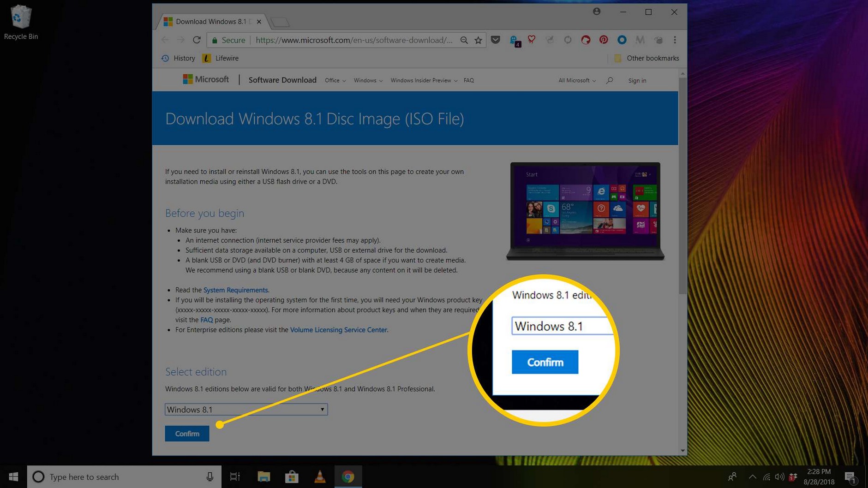The width and height of the screenshot is (868, 488).
Task: Close the Download Windows 8.1 tab
Action: pos(259,22)
